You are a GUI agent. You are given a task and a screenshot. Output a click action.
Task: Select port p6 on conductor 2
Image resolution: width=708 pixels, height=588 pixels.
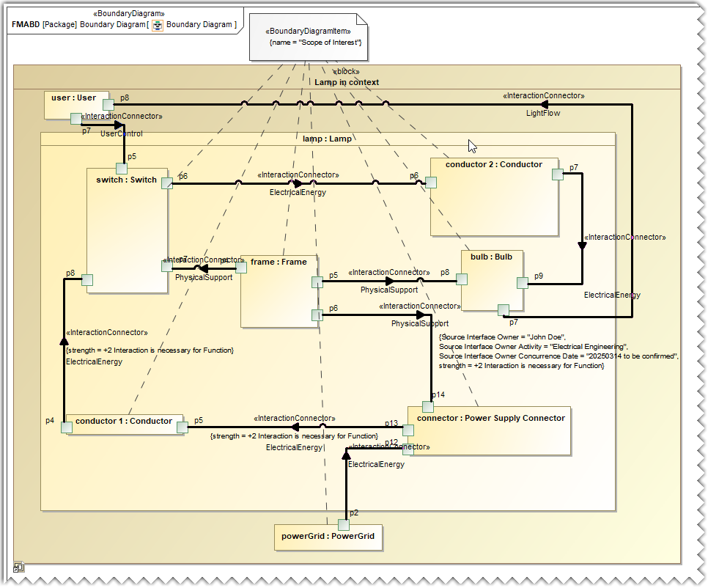(x=431, y=183)
